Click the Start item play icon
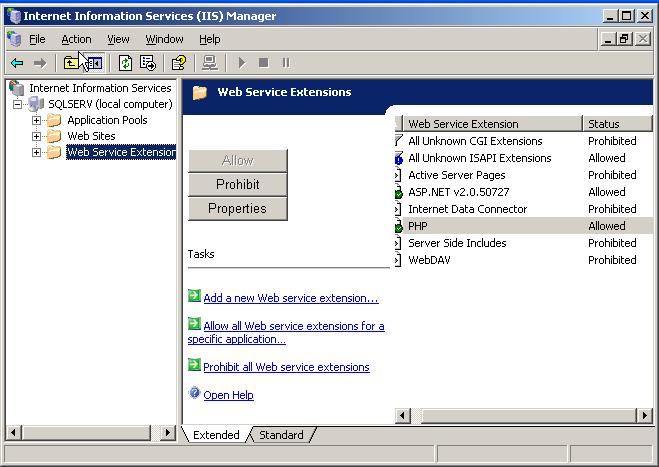 pyautogui.click(x=242, y=63)
